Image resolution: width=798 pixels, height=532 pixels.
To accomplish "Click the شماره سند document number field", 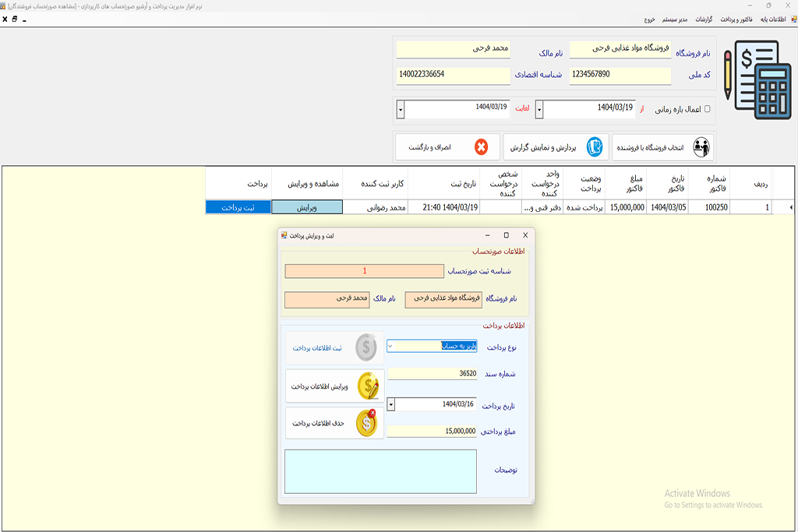I will 432,373.
